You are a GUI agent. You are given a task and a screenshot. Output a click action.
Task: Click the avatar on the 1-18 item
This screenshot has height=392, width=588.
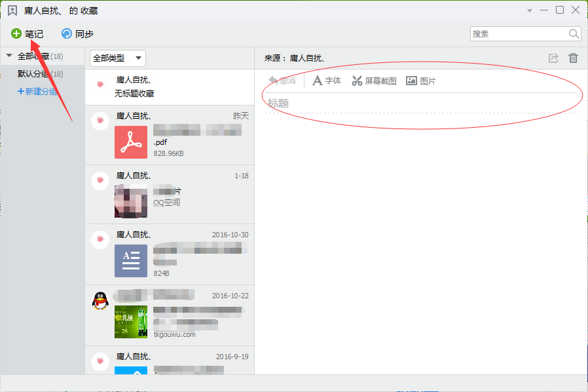(x=100, y=180)
